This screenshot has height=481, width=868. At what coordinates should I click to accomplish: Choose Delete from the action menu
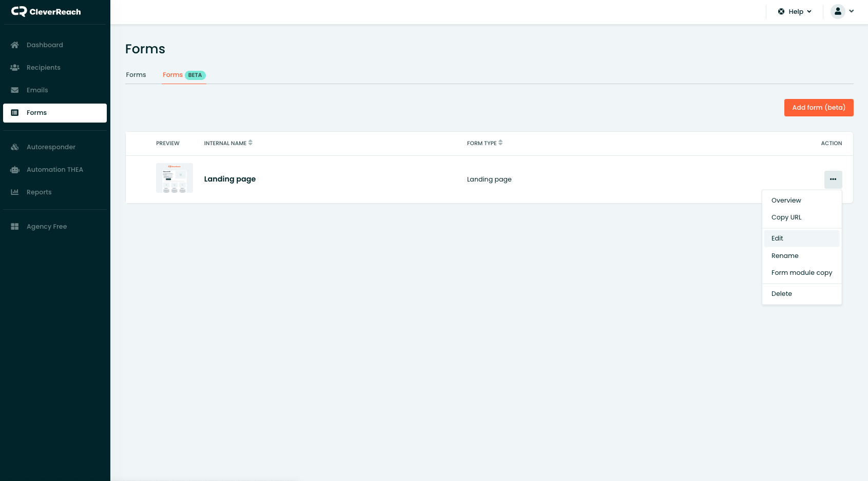[x=802, y=294]
